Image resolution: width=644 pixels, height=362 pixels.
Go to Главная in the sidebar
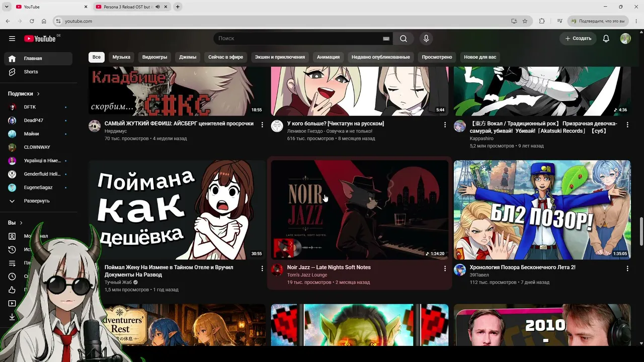click(38, 58)
